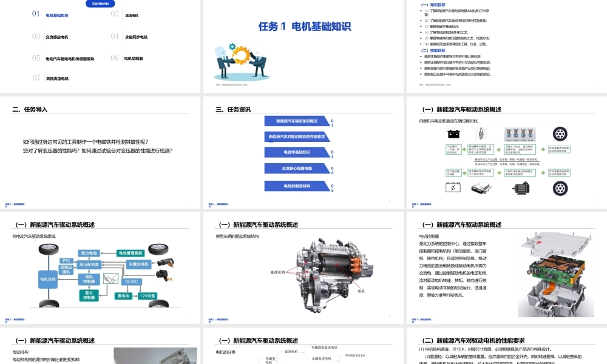
Task: Click the 电机总成 block
Action: pyautogui.click(x=48, y=279)
